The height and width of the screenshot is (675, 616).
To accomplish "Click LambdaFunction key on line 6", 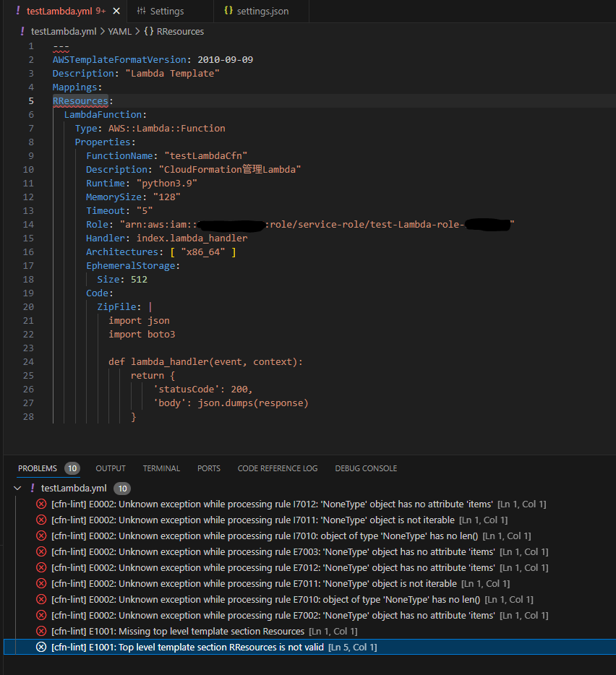I will pyautogui.click(x=103, y=114).
